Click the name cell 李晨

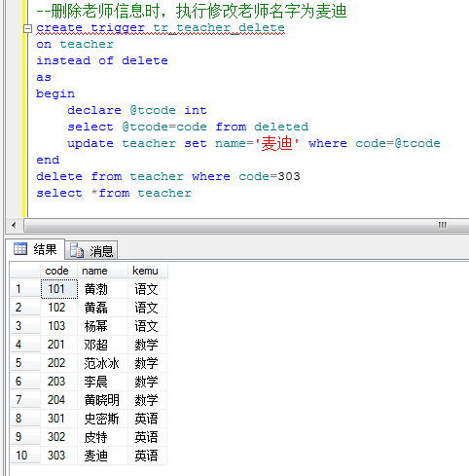(x=102, y=382)
